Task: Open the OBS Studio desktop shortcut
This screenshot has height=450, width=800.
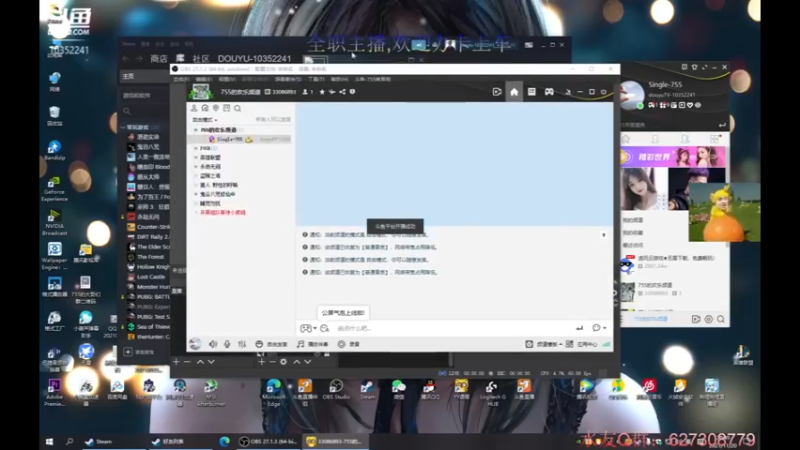Action: (336, 390)
